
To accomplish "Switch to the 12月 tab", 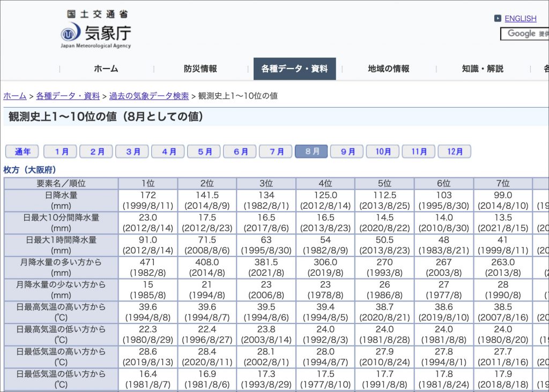I will tap(454, 152).
